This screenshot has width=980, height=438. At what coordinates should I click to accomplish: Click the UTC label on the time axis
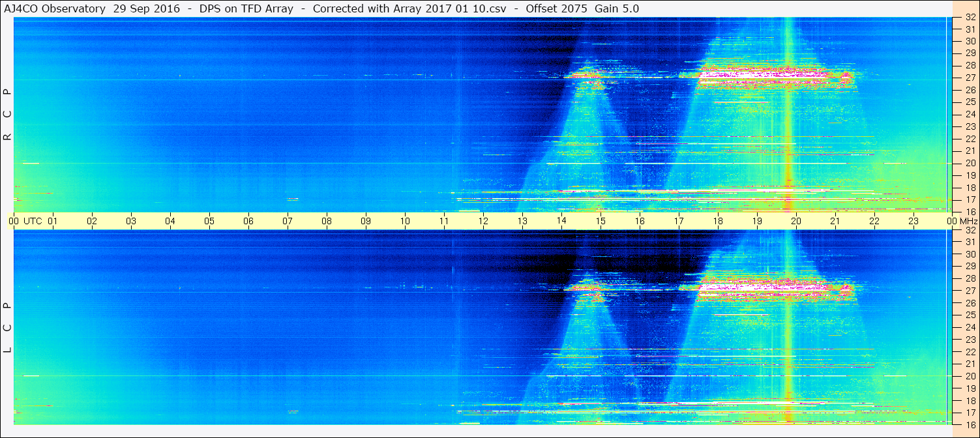point(33,221)
